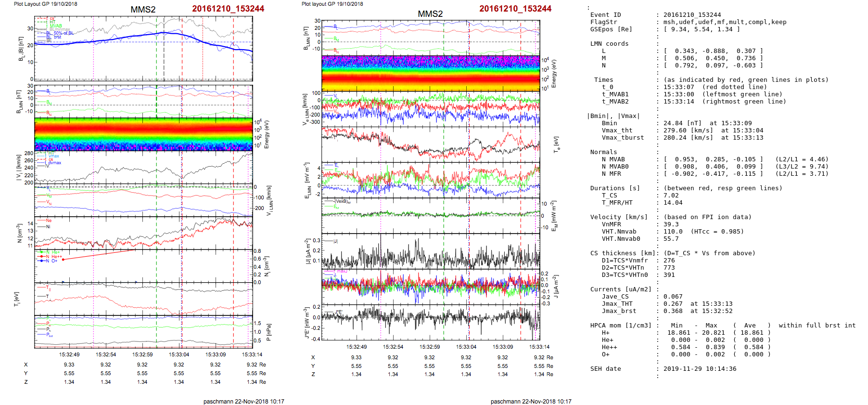
Task: Click the FlagStr value text line
Action: click(725, 22)
